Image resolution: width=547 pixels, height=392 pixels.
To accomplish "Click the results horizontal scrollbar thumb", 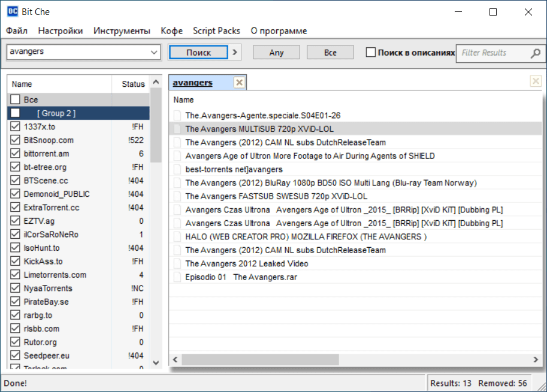I will tap(260, 360).
